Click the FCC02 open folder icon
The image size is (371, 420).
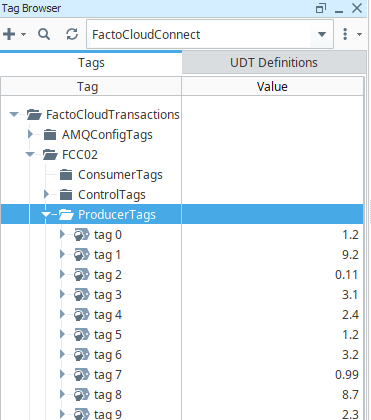click(50, 155)
